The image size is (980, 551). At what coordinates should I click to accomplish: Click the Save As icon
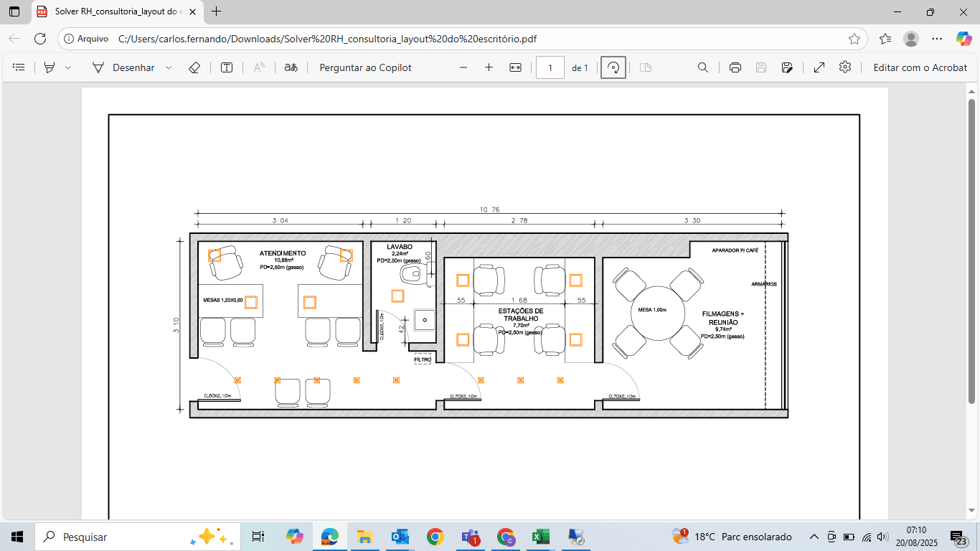[x=787, y=67]
